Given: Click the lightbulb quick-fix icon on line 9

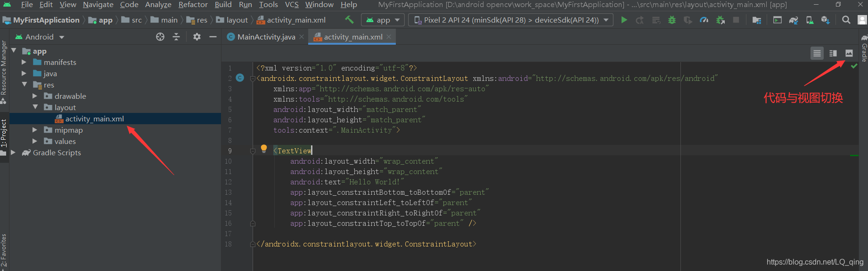Looking at the screenshot, I should click(264, 149).
